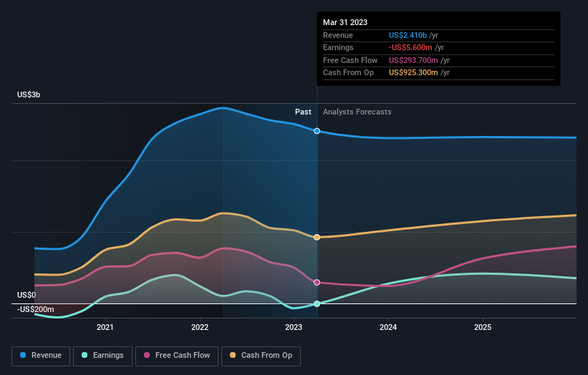
Task: Click the US$0 y-axis label
Action: [26, 295]
